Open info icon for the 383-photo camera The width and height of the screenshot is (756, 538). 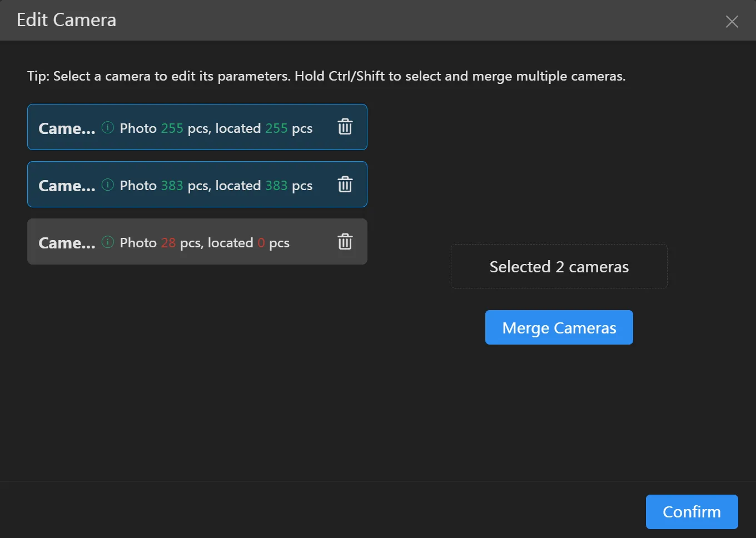108,185
